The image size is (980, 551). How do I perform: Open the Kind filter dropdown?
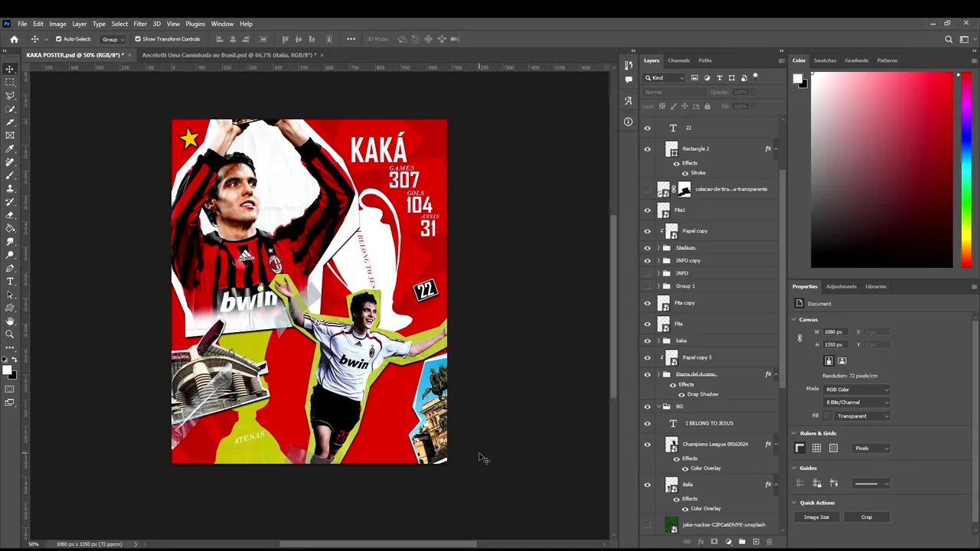(x=665, y=77)
